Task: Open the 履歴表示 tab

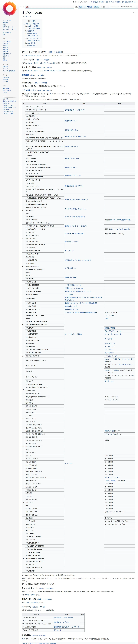Action: 97,7
